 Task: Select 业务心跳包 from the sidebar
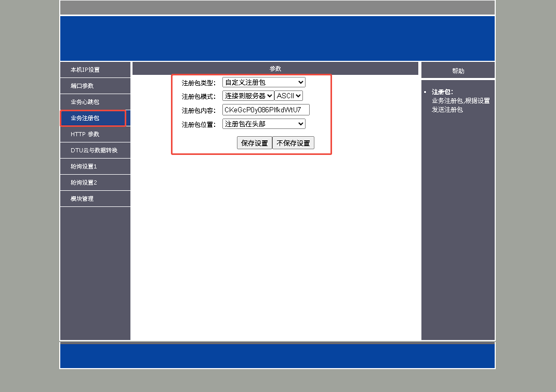(x=85, y=102)
